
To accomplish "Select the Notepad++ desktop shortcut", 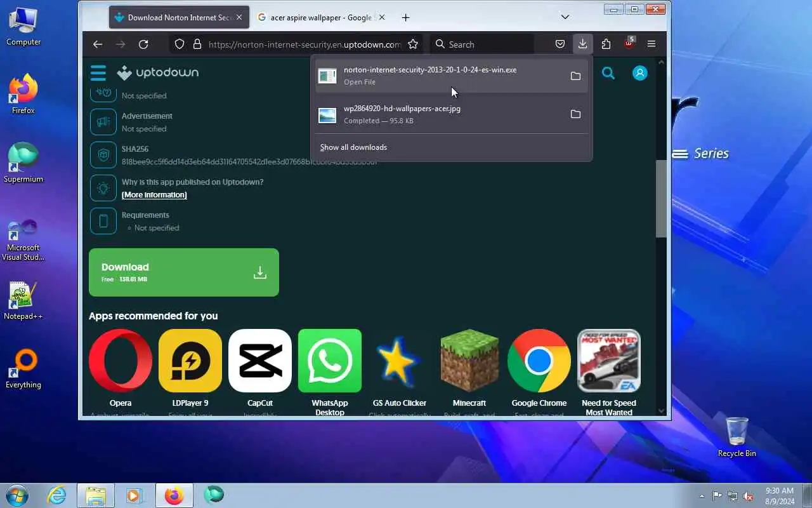I will click(23, 300).
